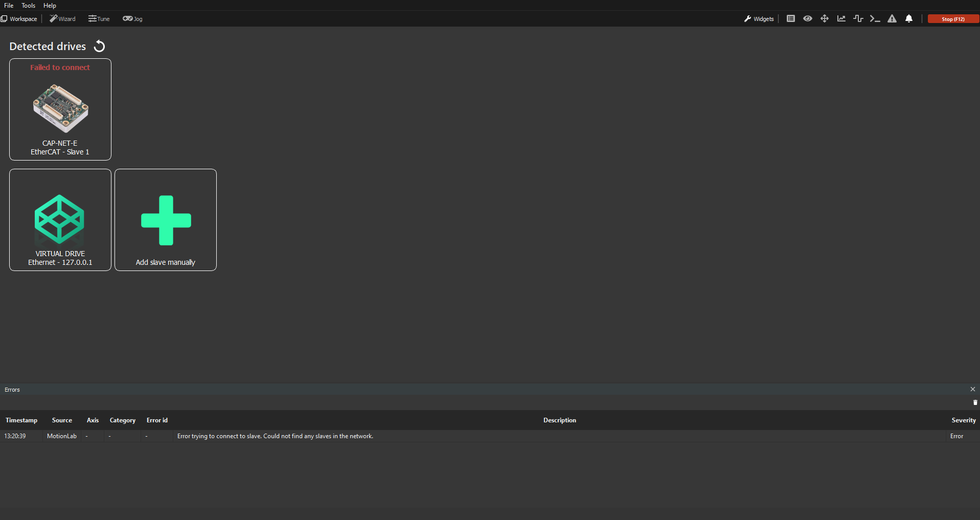
Task: Close the Errors panel
Action: (x=972, y=390)
